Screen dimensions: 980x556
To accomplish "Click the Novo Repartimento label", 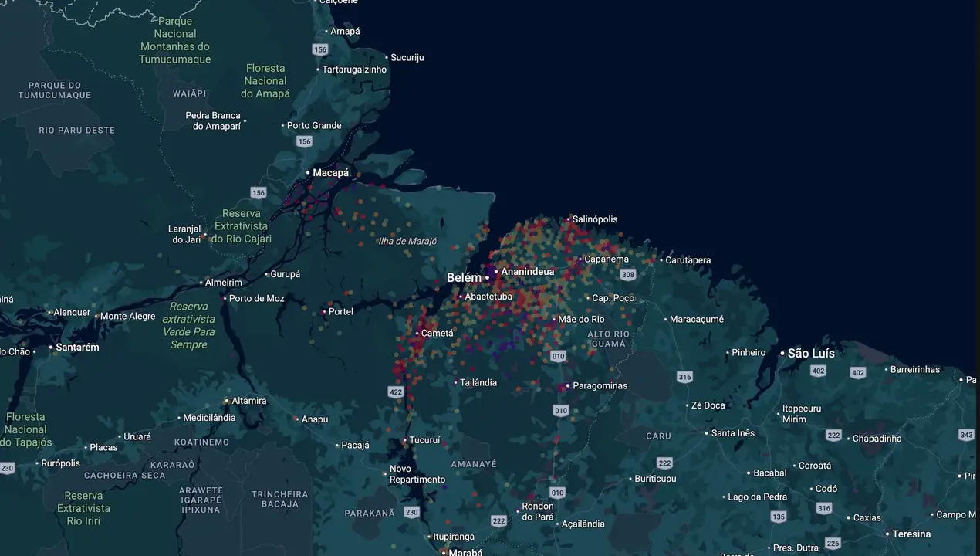I will (417, 474).
